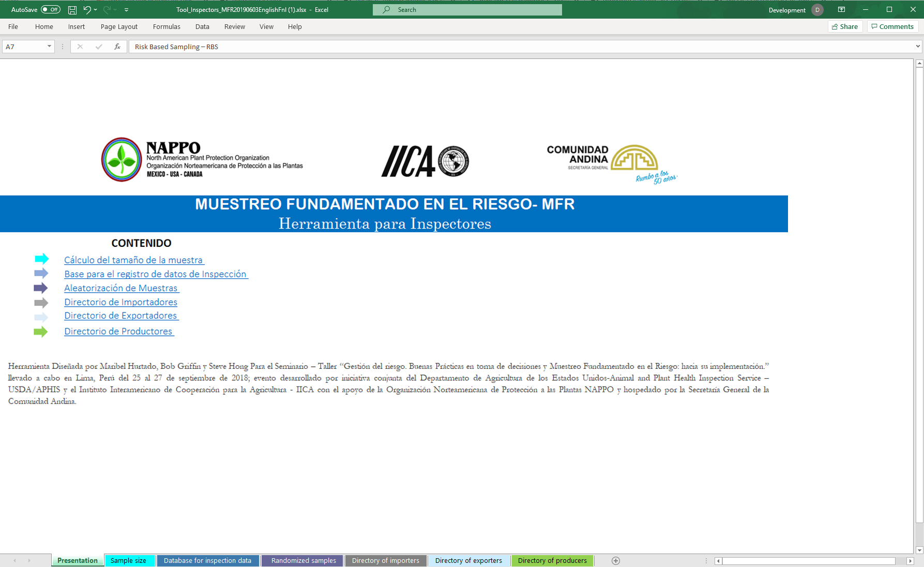
Task: Click the Share button
Action: point(845,27)
